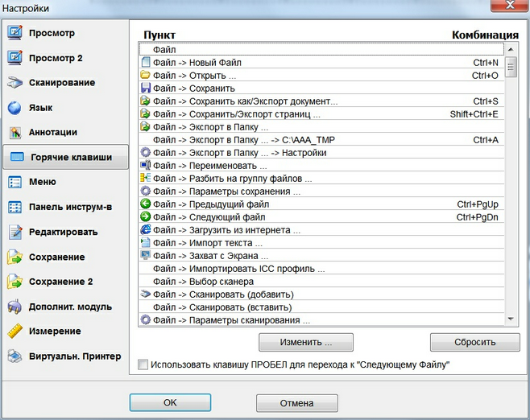530x420 pixels.
Task: Click the Изменить ... button
Action: [306, 342]
